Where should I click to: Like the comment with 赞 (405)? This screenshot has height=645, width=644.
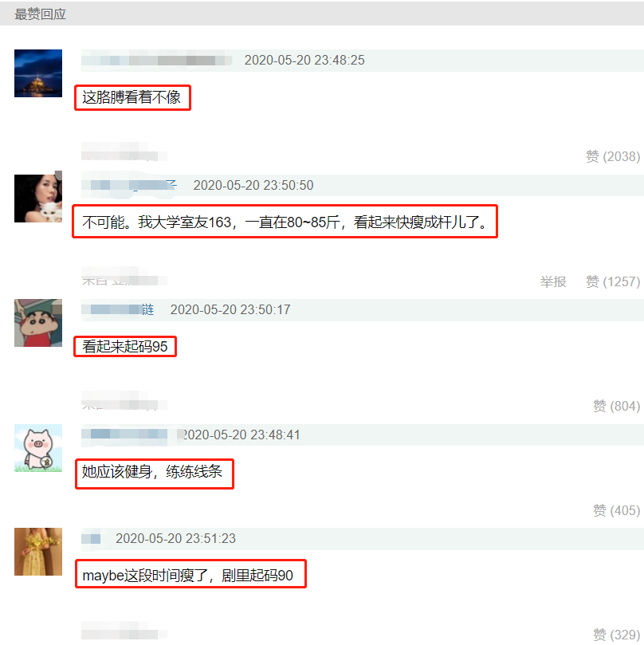click(x=616, y=510)
